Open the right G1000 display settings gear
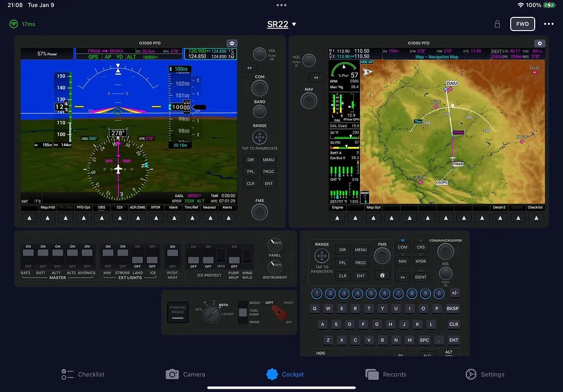 point(540,43)
